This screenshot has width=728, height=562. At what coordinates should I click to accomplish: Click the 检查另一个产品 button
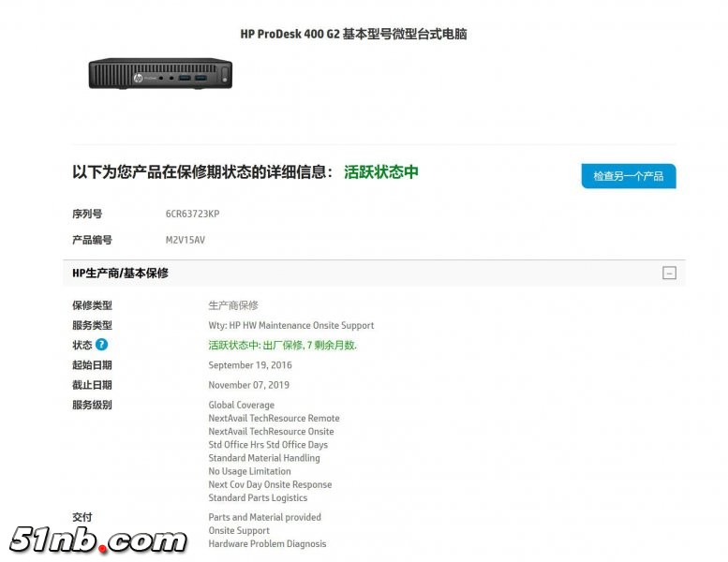click(629, 176)
